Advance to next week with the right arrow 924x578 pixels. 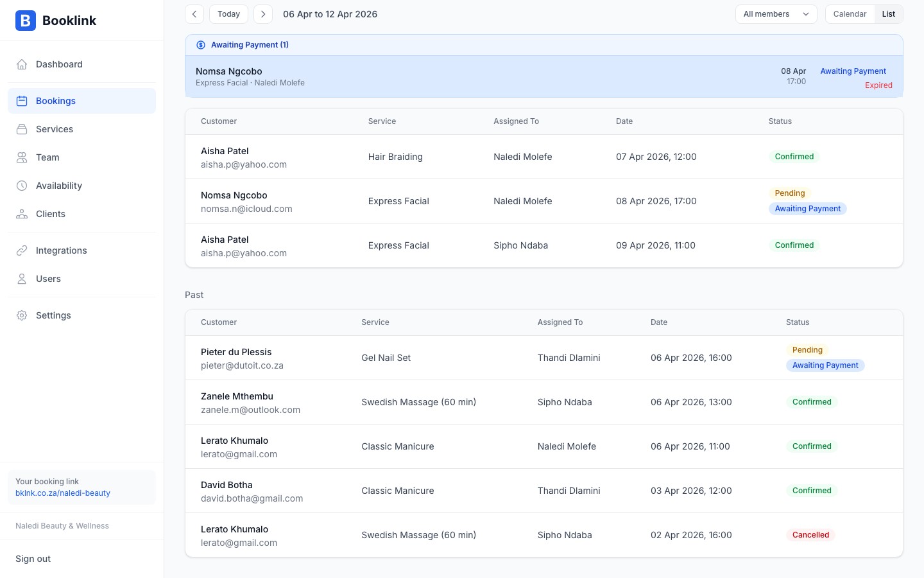263,13
